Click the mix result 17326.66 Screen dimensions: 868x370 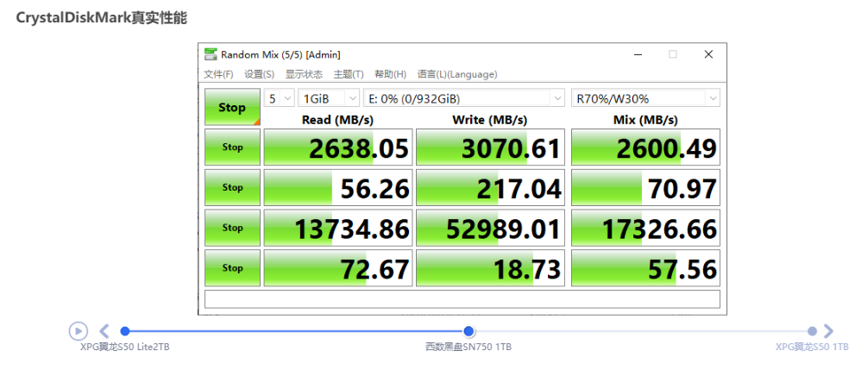[x=645, y=228]
